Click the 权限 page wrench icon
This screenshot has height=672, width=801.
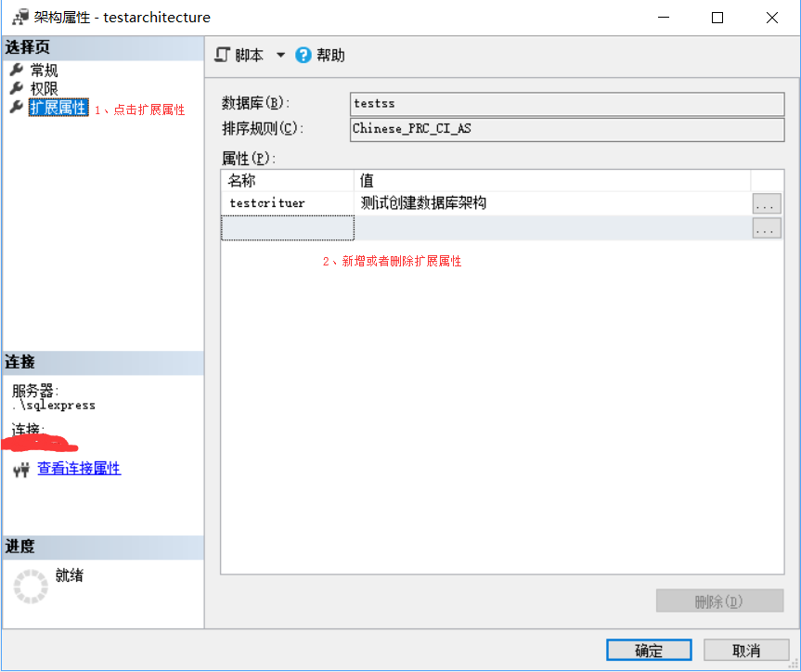pos(17,88)
